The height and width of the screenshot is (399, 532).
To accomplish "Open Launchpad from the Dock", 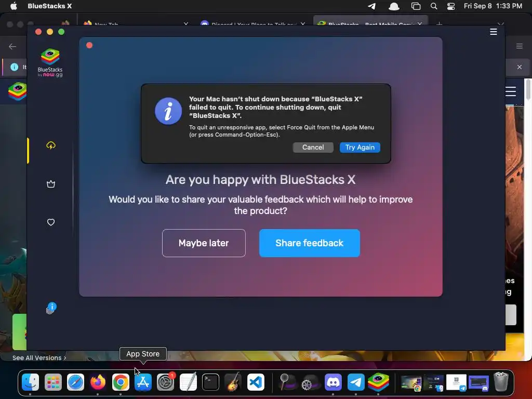I will tap(53, 382).
